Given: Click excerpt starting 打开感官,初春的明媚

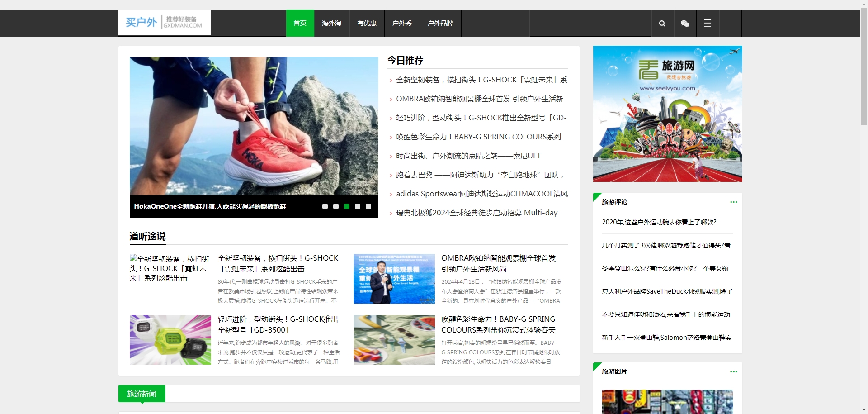Looking at the screenshot, I should tap(500, 352).
